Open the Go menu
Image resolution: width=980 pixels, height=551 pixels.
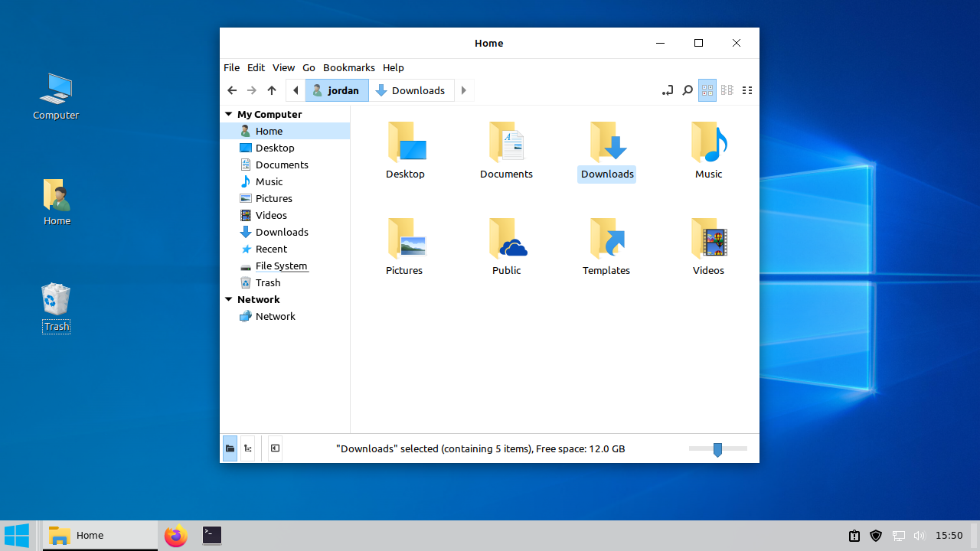coord(309,67)
